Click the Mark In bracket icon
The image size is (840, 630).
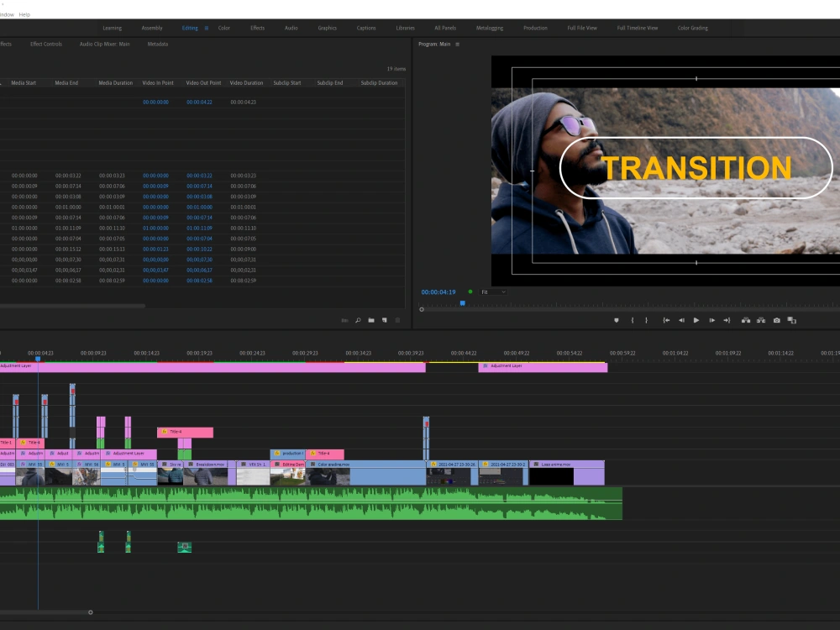(633, 320)
